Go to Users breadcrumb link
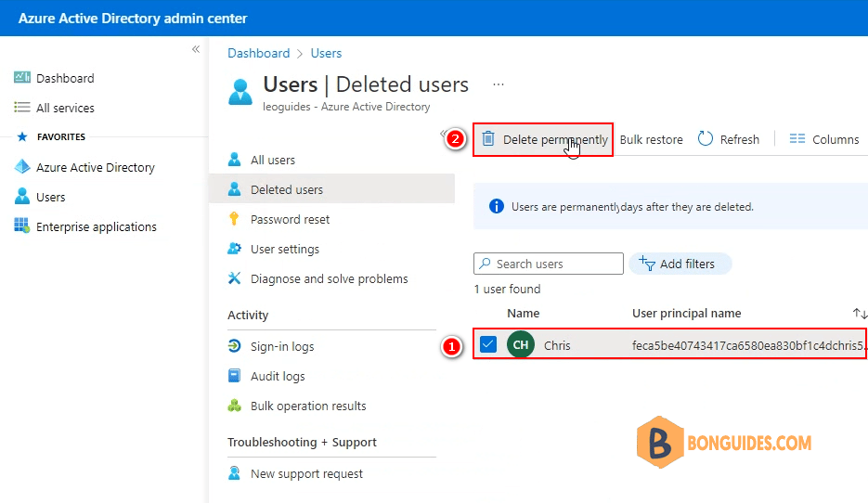 (x=326, y=53)
